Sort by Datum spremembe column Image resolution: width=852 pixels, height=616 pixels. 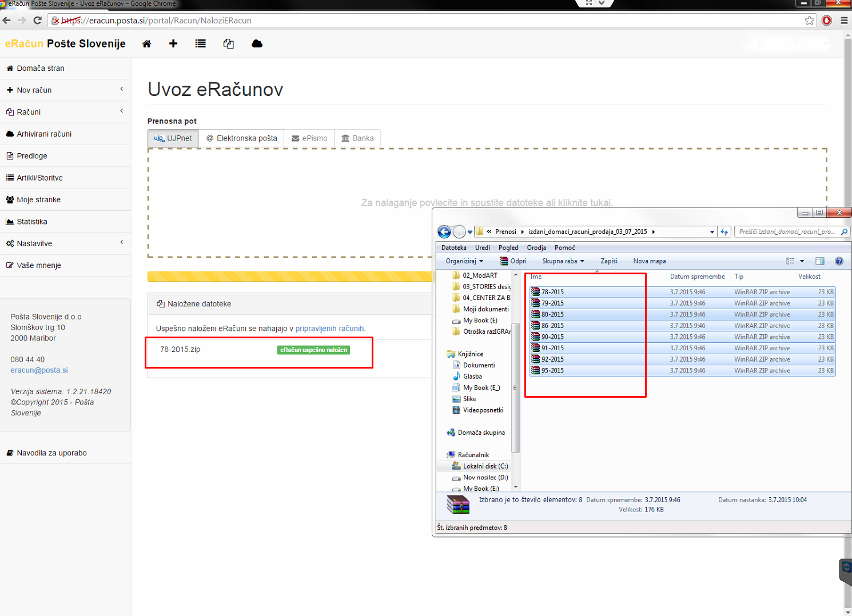698,277
